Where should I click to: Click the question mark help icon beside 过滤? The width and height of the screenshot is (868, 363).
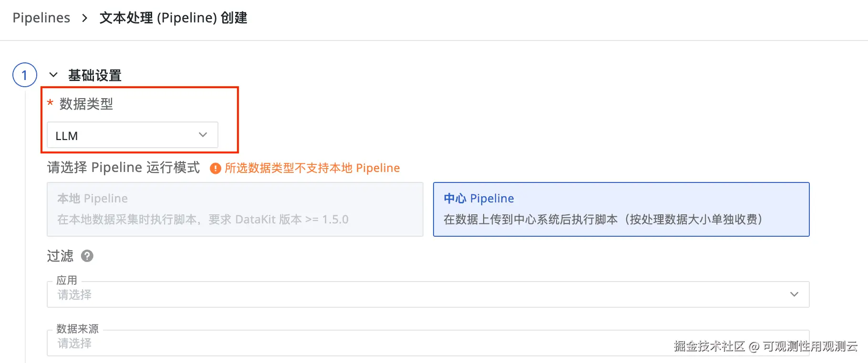tap(87, 256)
